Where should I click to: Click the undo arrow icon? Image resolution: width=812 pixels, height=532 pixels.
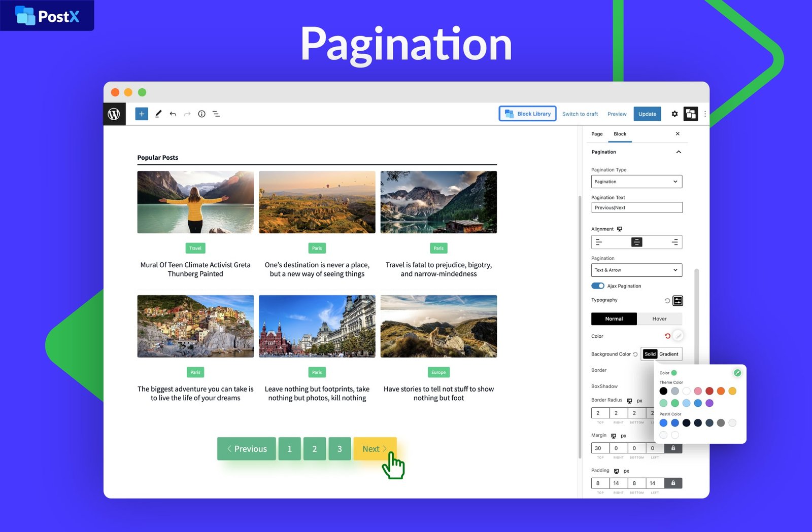pos(173,114)
